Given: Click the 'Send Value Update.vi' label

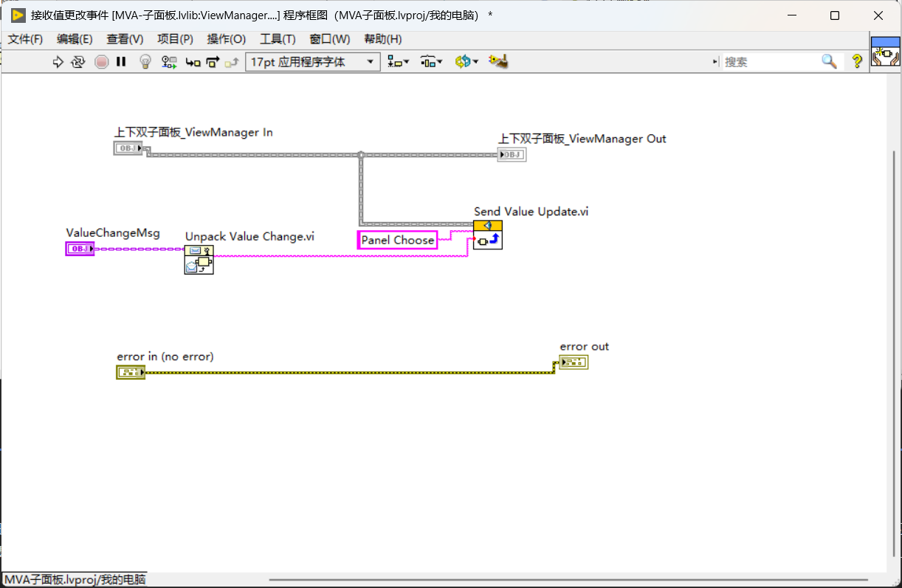Looking at the screenshot, I should (x=531, y=211).
